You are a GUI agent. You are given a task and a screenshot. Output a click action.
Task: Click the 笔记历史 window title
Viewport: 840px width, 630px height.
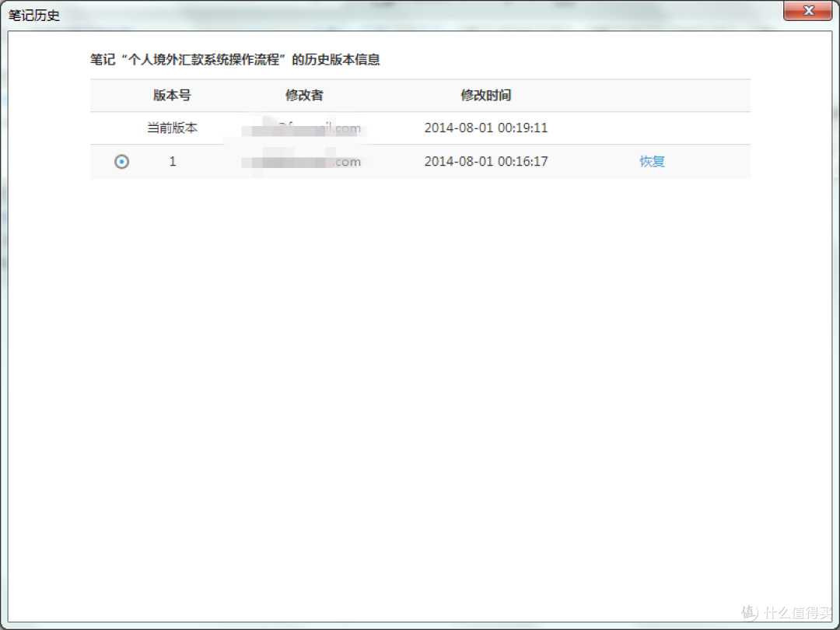33,15
